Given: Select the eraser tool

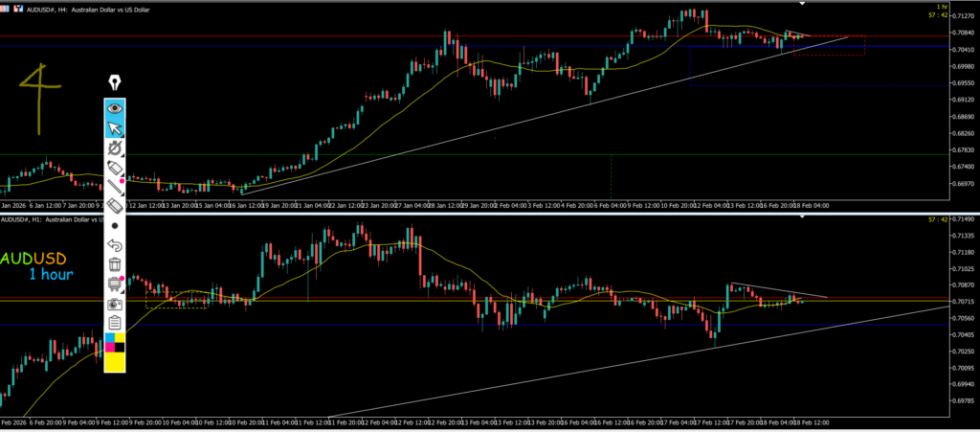Looking at the screenshot, I should click(115, 206).
